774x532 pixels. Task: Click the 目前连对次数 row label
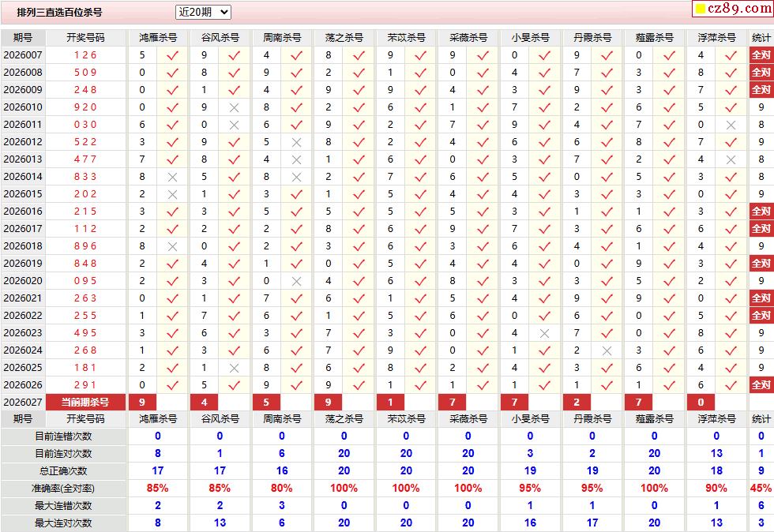(x=63, y=454)
